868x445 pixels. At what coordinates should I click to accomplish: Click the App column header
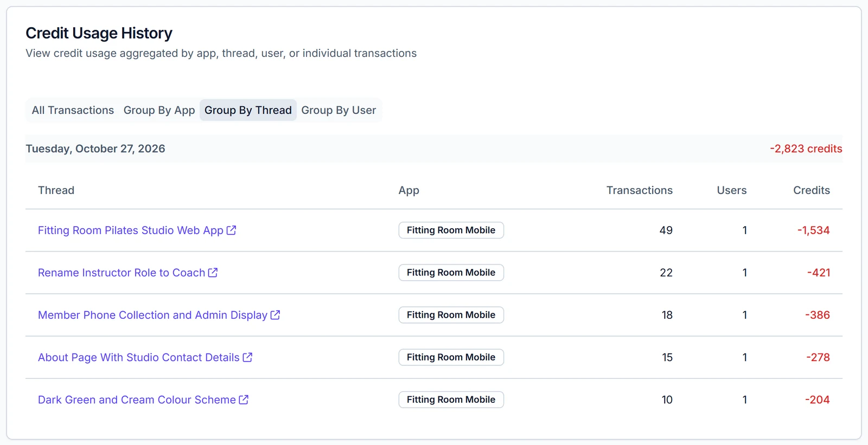[x=409, y=190]
